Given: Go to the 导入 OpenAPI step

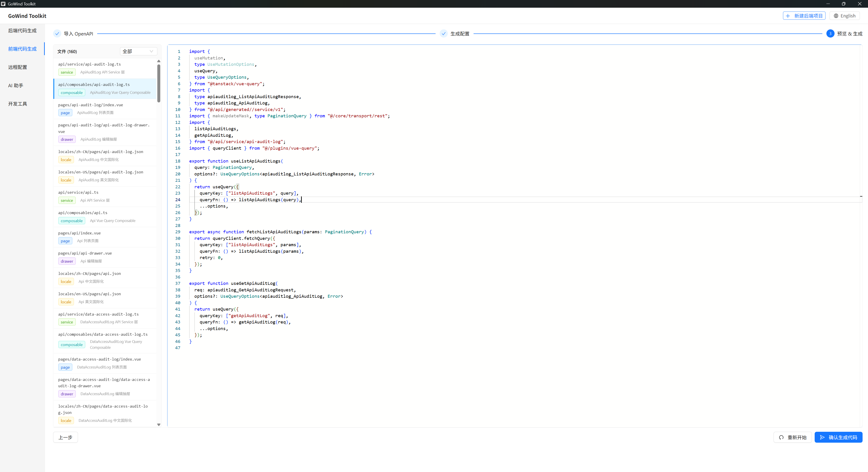Looking at the screenshot, I should [x=73, y=34].
